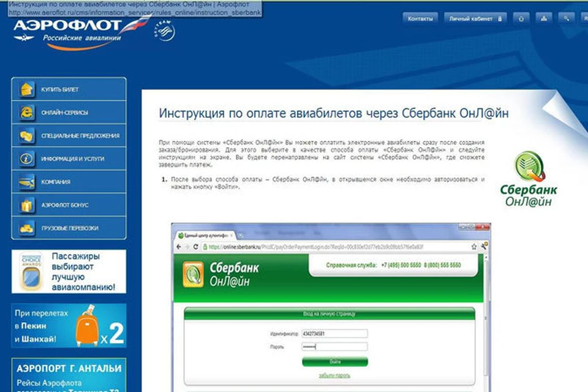Click the home icon button in top bar
588x392 pixels.
[x=521, y=18]
